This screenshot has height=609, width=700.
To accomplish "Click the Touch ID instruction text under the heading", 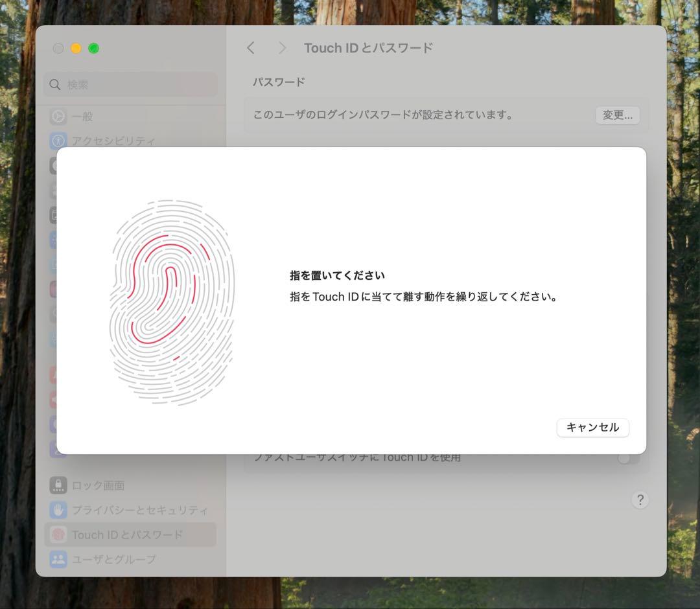I will click(x=424, y=297).
